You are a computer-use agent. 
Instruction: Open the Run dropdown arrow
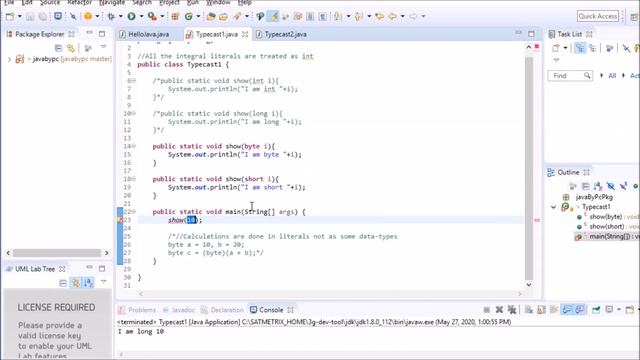(142, 16)
